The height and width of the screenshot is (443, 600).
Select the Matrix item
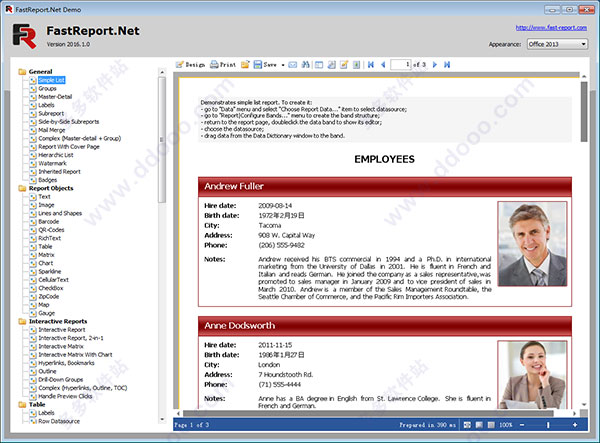[x=46, y=255]
